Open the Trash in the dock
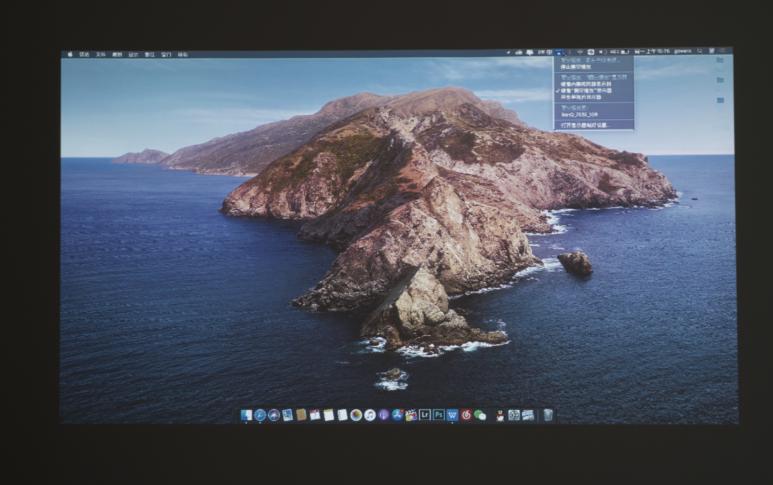 coord(548,415)
